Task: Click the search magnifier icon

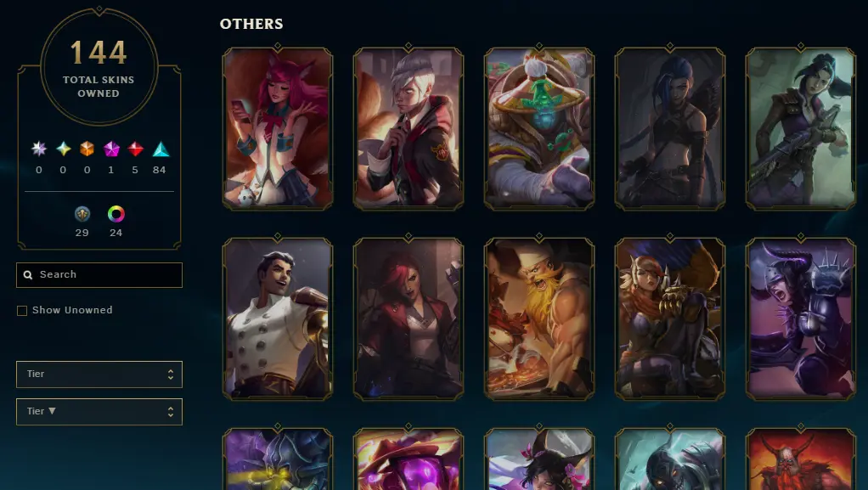Action: coord(28,275)
